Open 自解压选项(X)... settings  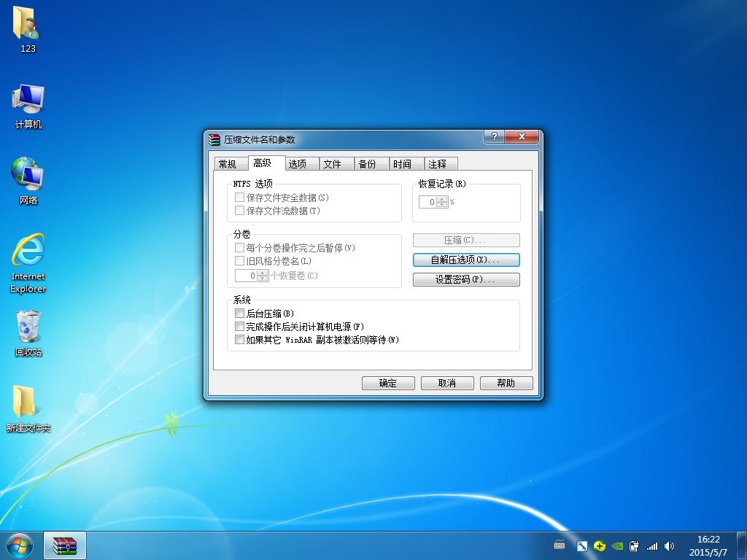click(x=466, y=260)
